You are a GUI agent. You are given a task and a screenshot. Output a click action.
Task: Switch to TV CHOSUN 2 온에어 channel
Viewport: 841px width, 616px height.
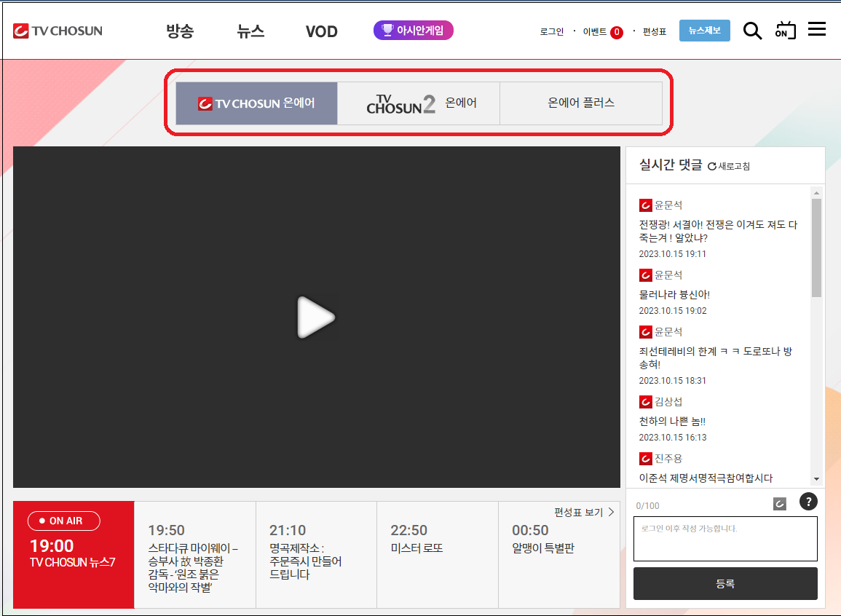[x=419, y=103]
